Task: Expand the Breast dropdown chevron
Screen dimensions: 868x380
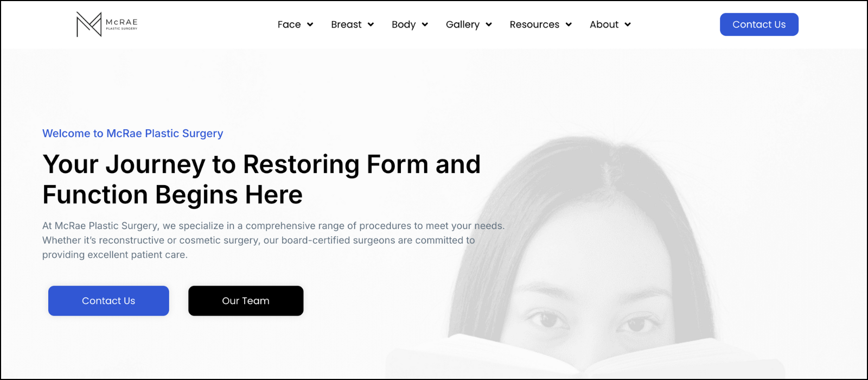Action: tap(371, 24)
